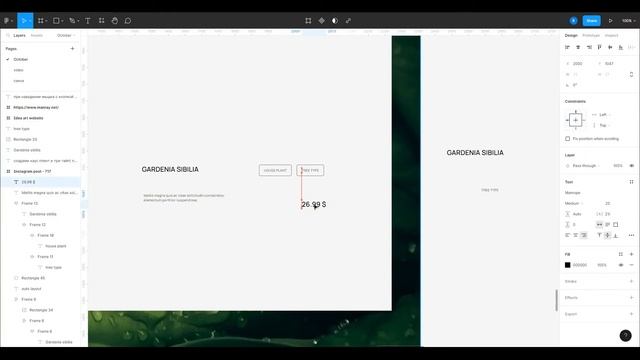Viewport: 640px width, 360px height.
Task: Open Rectangle tool dropdown arrow
Action: [x=62, y=21]
